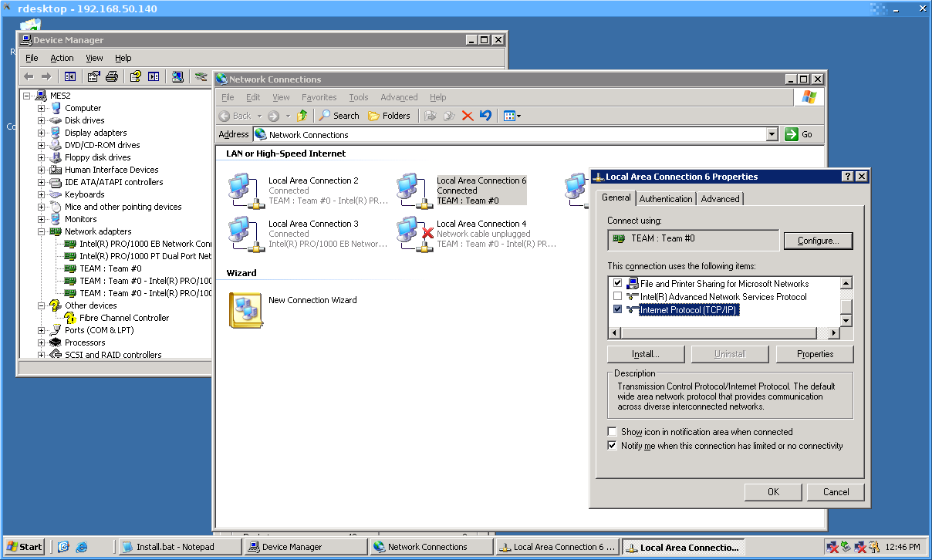
Task: Open the Action menu in Device Manager
Action: click(62, 58)
